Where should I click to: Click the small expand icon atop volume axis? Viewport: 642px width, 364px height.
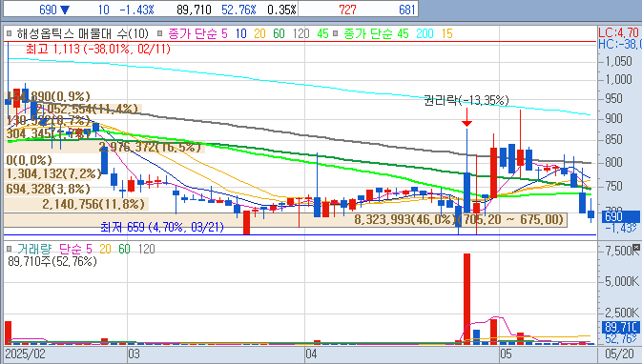636,247
